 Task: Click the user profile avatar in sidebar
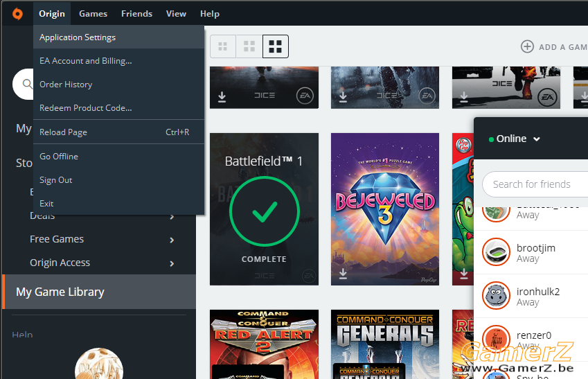[99, 363]
